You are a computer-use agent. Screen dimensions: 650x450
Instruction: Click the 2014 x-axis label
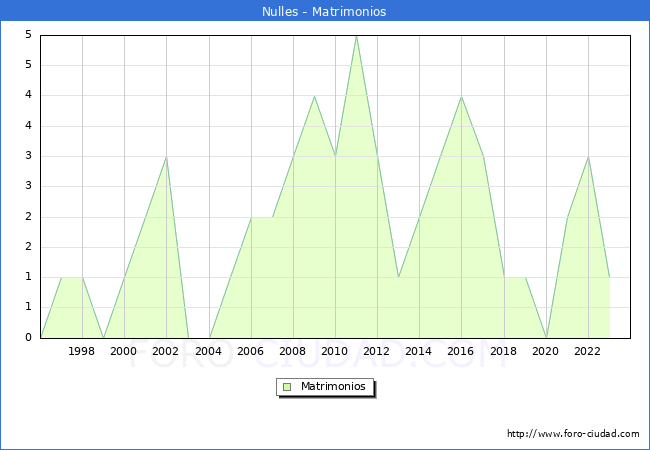click(x=418, y=351)
